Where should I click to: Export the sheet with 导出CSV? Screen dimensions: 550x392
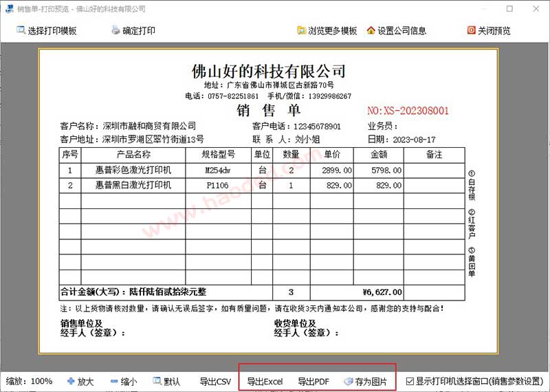[x=215, y=382]
